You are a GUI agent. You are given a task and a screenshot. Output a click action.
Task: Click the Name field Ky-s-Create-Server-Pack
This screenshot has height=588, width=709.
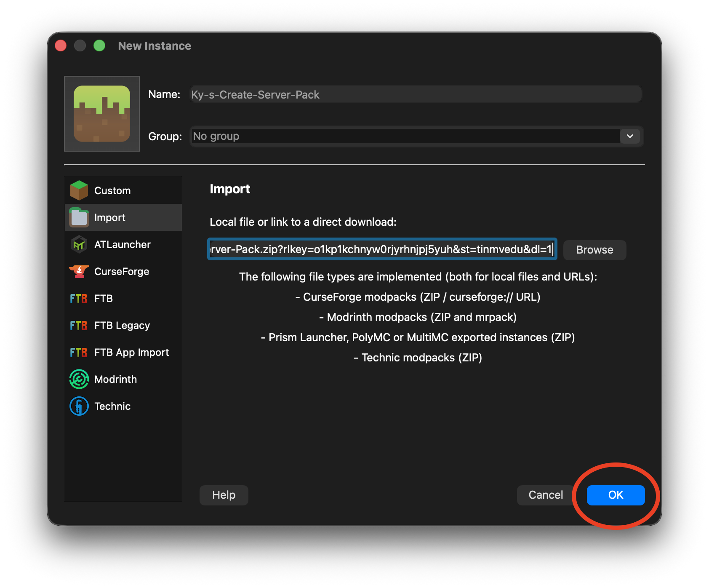tap(415, 94)
